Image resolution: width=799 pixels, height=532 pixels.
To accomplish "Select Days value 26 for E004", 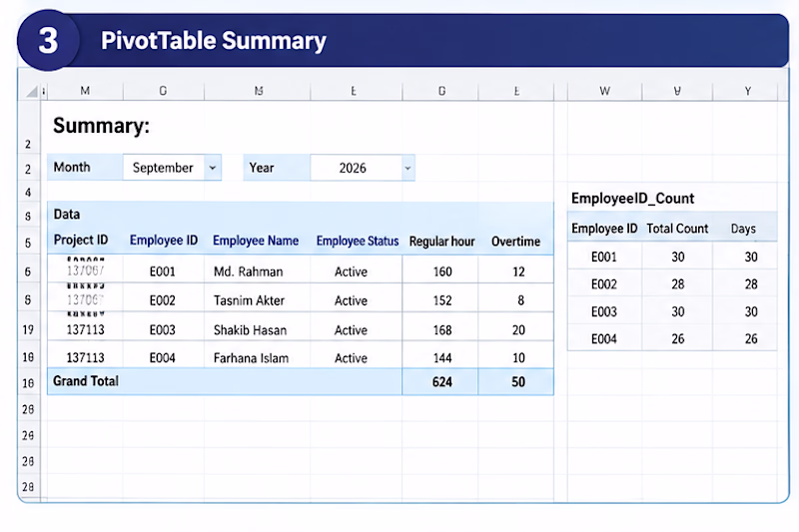I will point(751,338).
